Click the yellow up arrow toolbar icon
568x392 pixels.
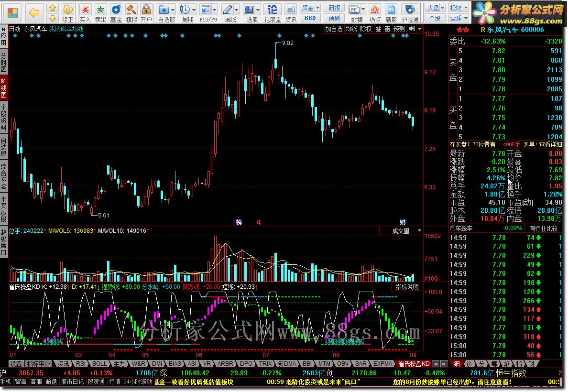point(53,8)
